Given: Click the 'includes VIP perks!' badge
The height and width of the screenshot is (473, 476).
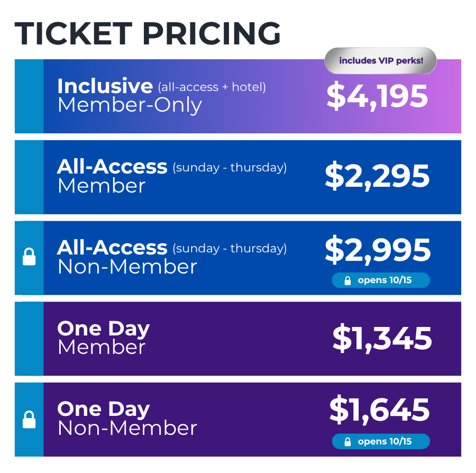Looking at the screenshot, I should [x=381, y=61].
